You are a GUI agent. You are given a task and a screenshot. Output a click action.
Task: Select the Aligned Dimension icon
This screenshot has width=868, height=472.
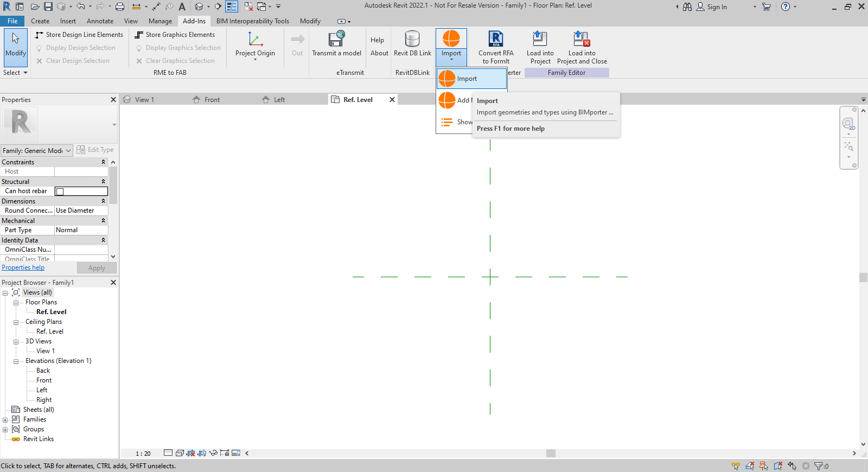tap(156, 7)
